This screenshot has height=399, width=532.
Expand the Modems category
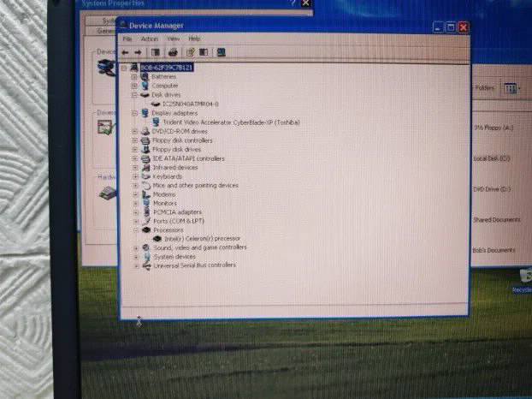pyautogui.click(x=136, y=194)
